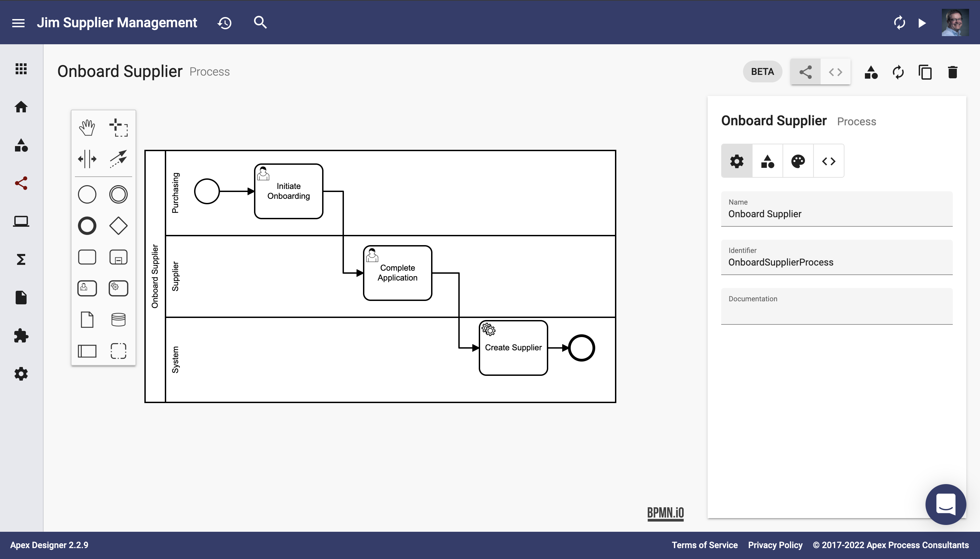Screen dimensions: 980x559
Task: Open the puzzle piece extensions icon
Action: point(21,336)
